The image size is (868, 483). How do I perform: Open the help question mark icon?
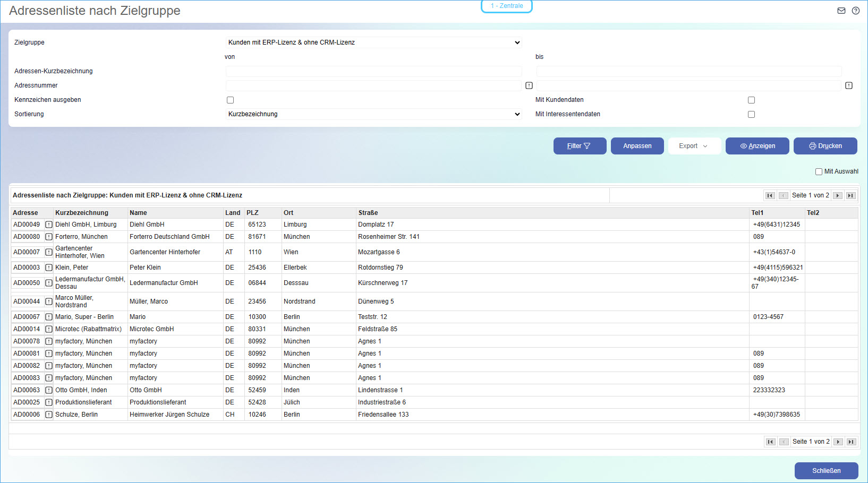point(856,11)
